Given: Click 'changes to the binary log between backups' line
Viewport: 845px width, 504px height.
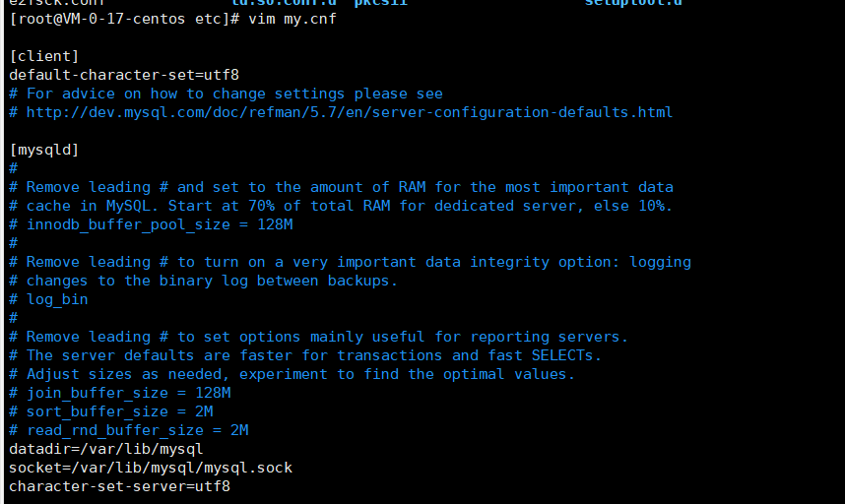Looking at the screenshot, I should click(203, 282).
